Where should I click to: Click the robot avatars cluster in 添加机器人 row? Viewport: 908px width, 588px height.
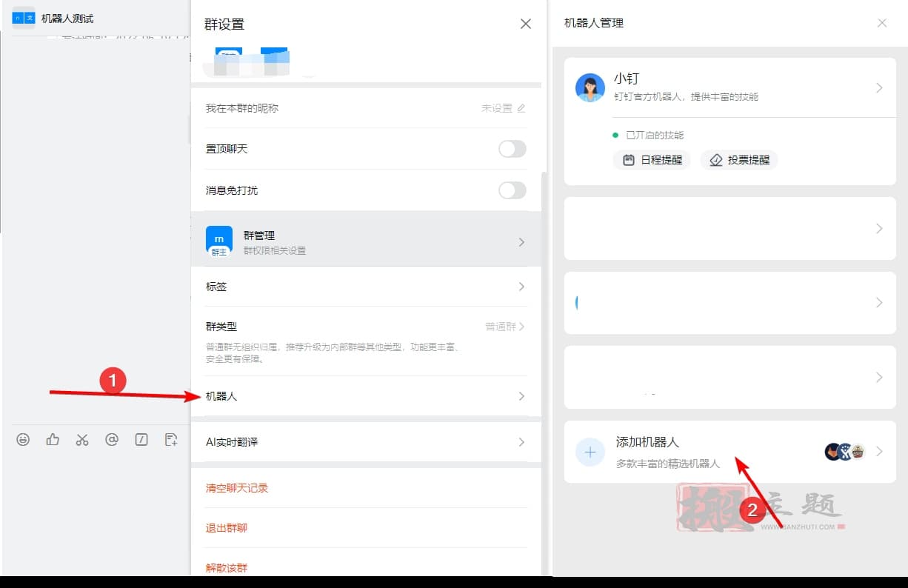pos(845,452)
